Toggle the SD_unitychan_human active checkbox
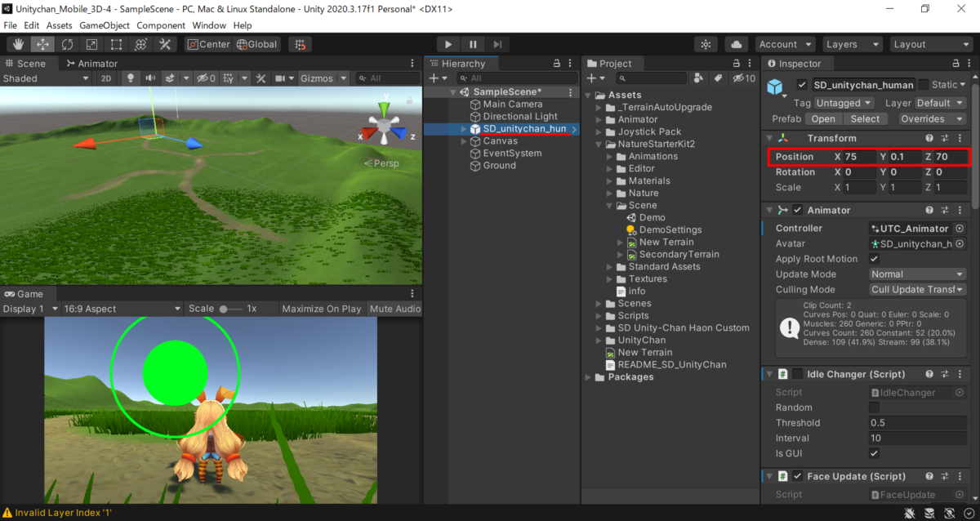Image resolution: width=980 pixels, height=521 pixels. click(x=802, y=85)
